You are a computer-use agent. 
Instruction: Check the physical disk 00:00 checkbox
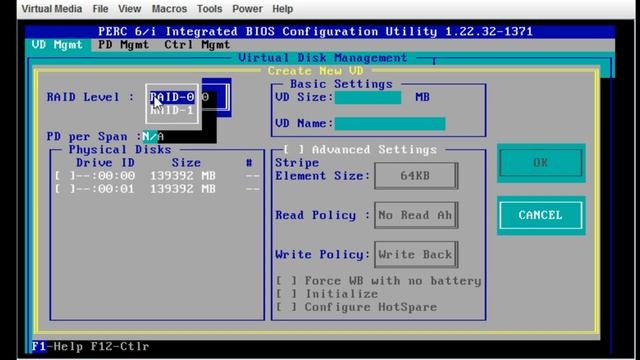[x=65, y=176]
